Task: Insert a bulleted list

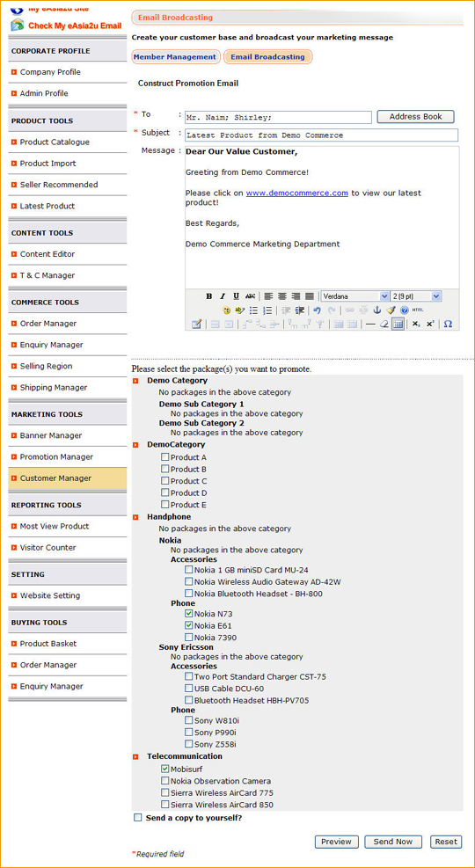Action: pos(253,310)
